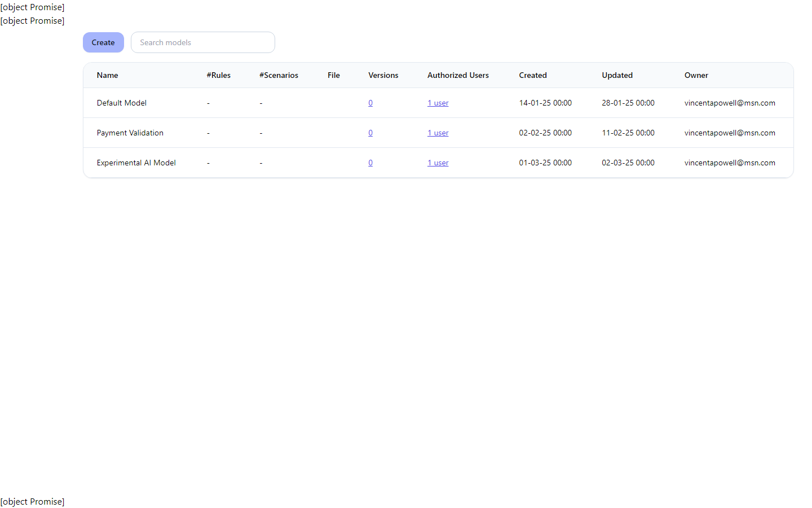Screen dimensions: 812x508
Task: Click the #Scenarios column header
Action: point(279,75)
